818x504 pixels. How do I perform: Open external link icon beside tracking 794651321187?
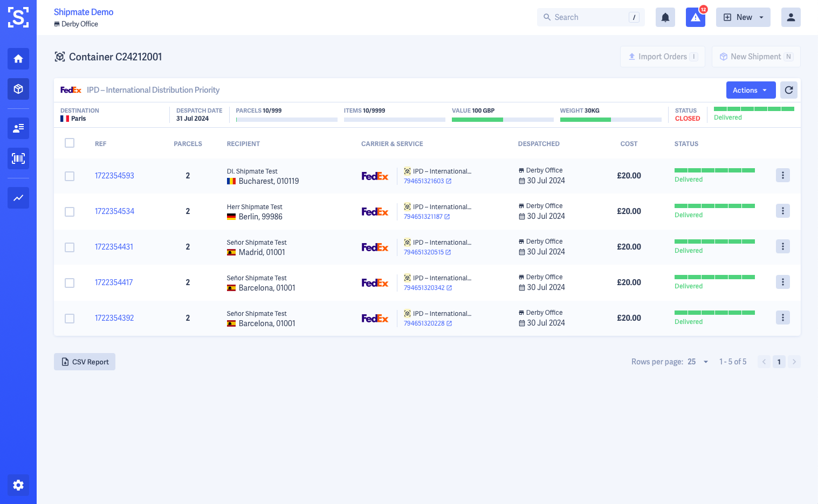pyautogui.click(x=447, y=217)
